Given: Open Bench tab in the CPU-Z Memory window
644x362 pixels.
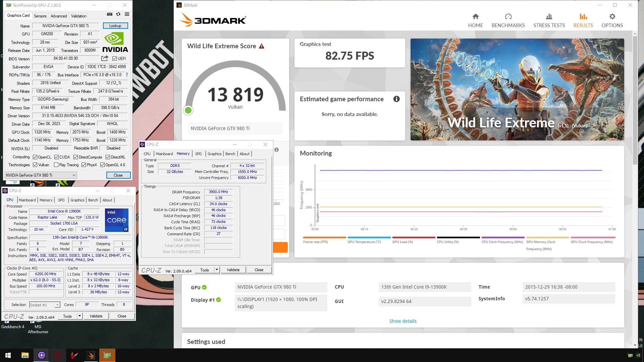Looking at the screenshot, I should pyautogui.click(x=230, y=154).
